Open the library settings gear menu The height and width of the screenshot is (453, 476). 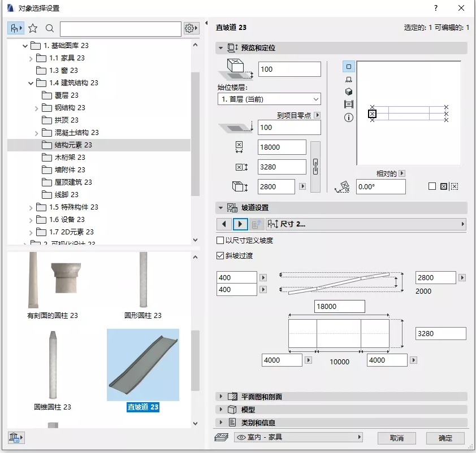pos(191,28)
